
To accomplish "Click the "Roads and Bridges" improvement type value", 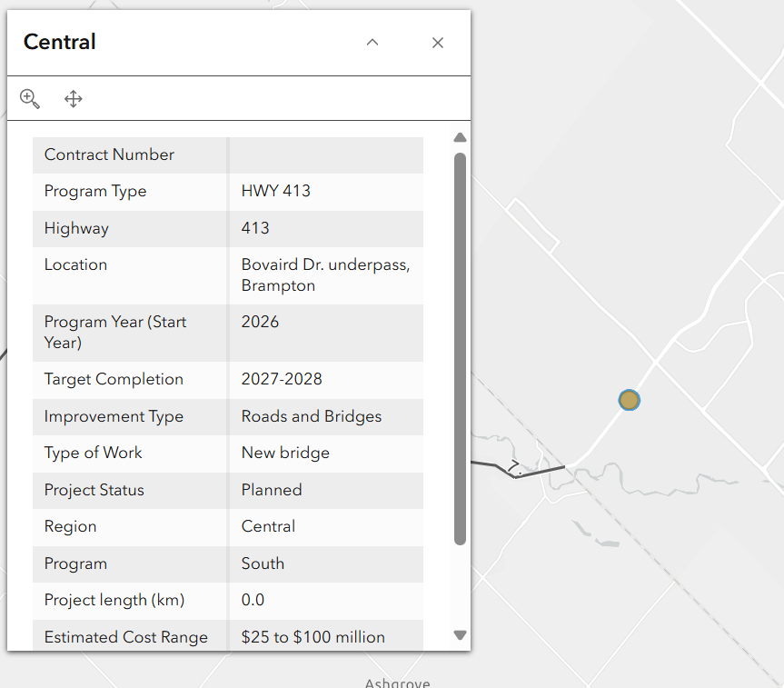I will pyautogui.click(x=311, y=416).
